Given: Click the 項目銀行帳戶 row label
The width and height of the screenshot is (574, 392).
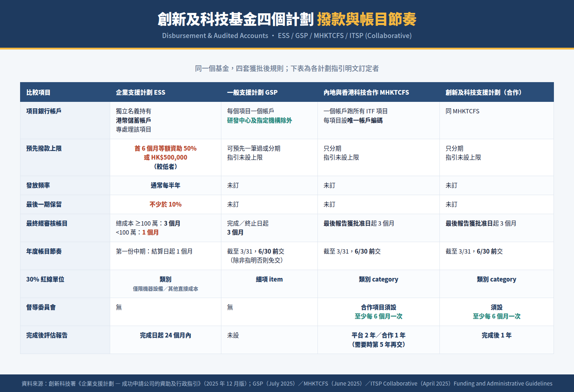Looking at the screenshot, I should click(x=44, y=111).
